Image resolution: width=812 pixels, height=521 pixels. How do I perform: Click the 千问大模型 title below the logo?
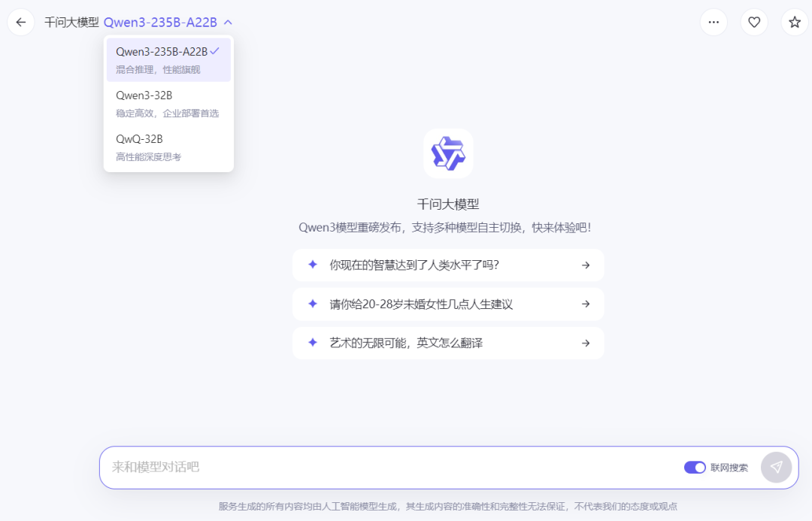448,204
